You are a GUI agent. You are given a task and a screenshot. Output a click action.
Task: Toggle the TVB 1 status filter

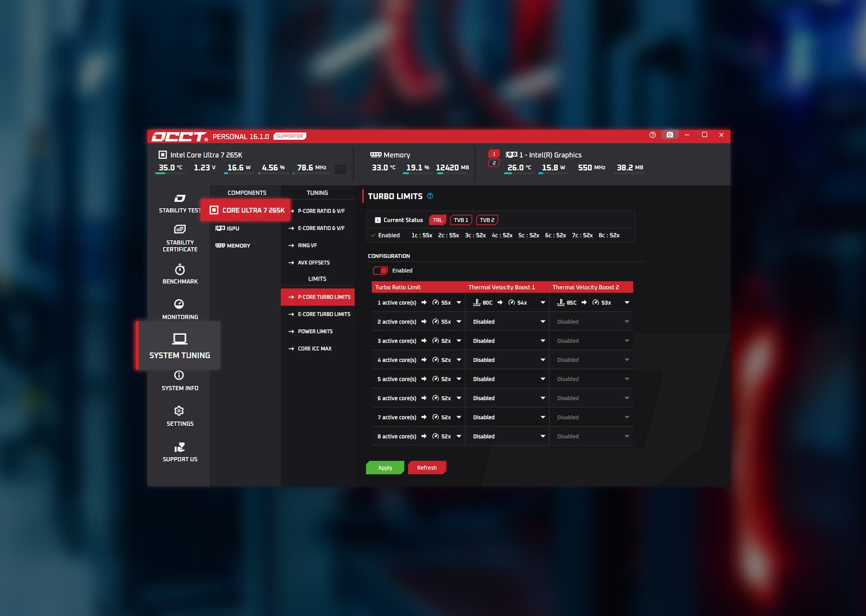[461, 220]
